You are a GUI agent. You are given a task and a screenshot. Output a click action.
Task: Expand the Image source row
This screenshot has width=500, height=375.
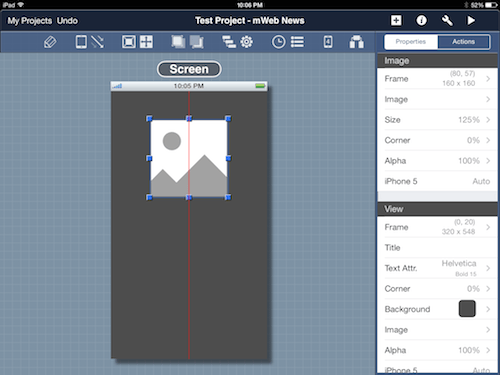pyautogui.click(x=437, y=99)
